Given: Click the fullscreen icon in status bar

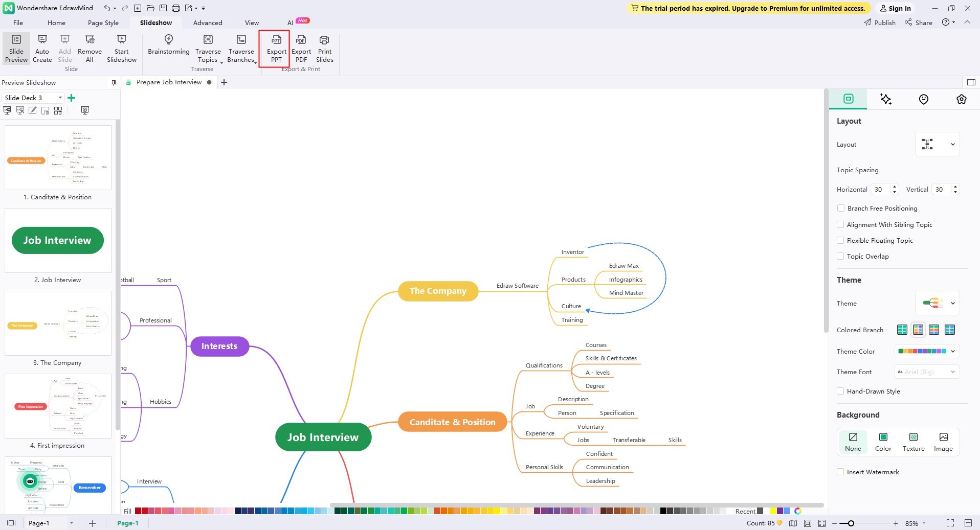Looking at the screenshot, I should tap(950, 523).
